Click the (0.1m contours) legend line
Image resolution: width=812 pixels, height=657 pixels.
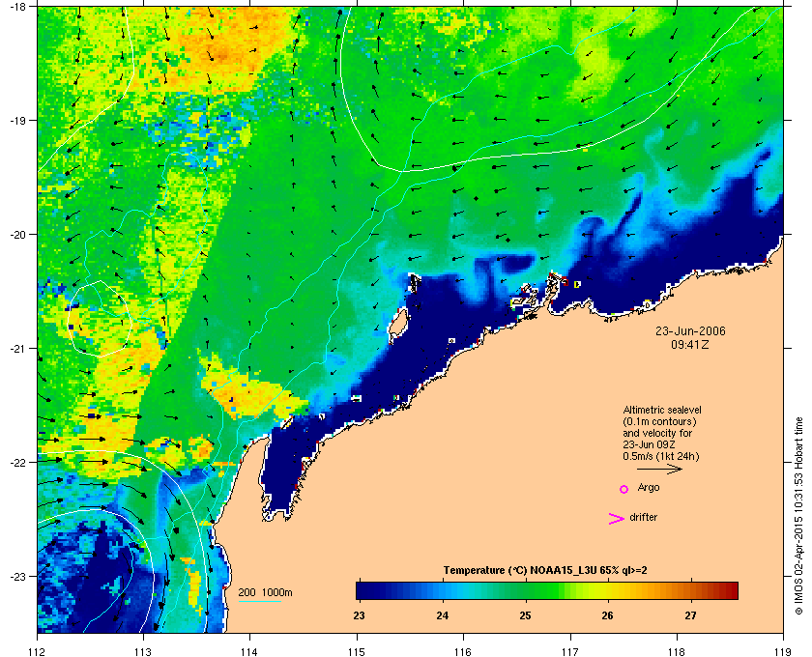[659, 421]
